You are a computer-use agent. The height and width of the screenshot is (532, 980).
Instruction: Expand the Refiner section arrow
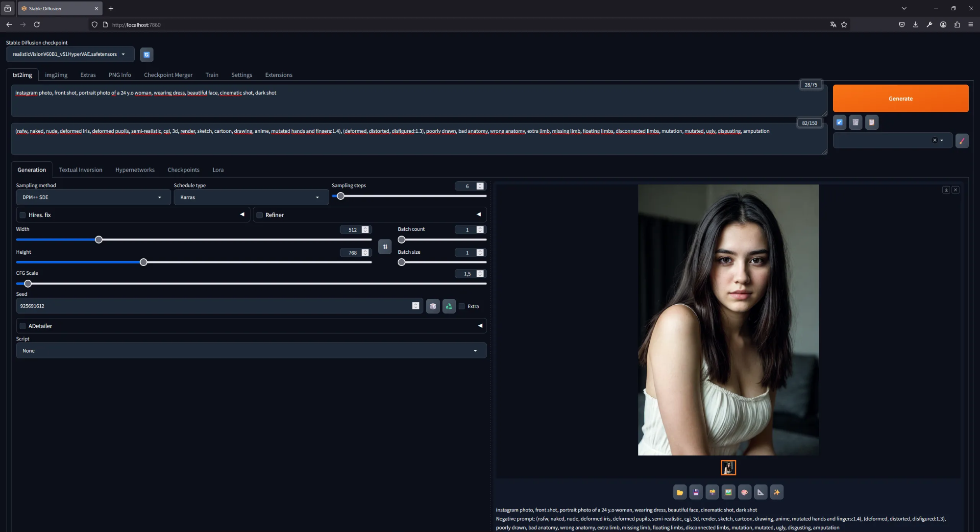pyautogui.click(x=479, y=215)
